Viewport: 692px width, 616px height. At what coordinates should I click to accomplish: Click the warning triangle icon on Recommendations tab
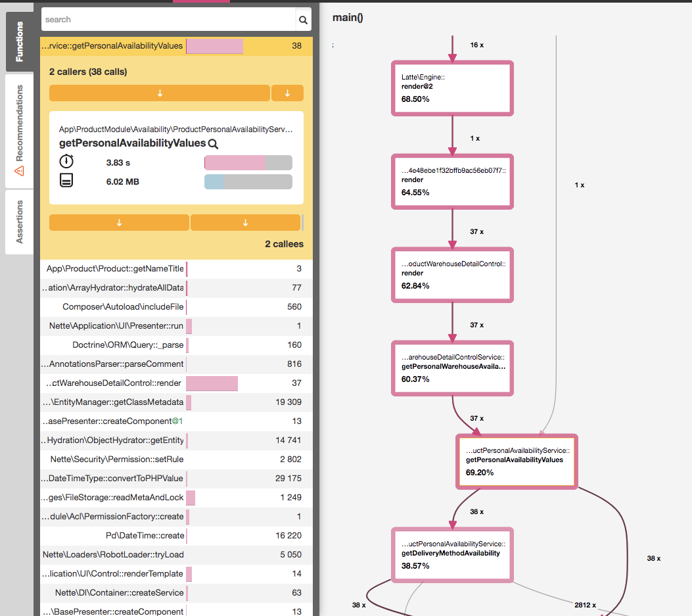[x=19, y=170]
